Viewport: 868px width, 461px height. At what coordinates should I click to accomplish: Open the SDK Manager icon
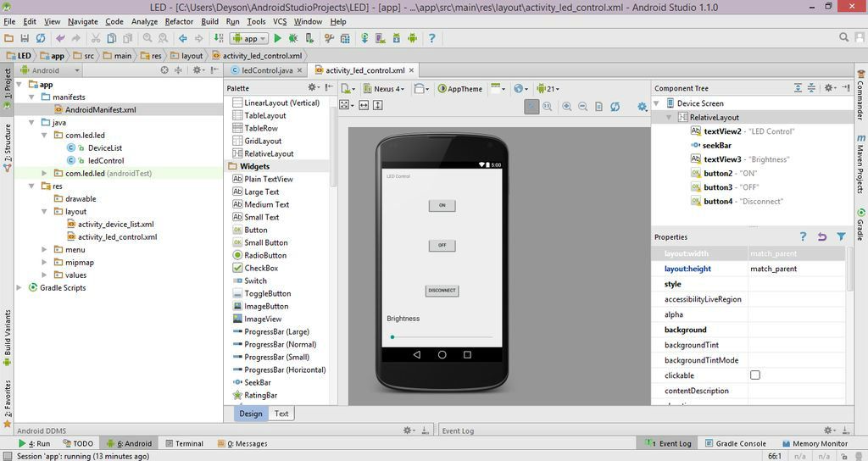click(x=397, y=38)
